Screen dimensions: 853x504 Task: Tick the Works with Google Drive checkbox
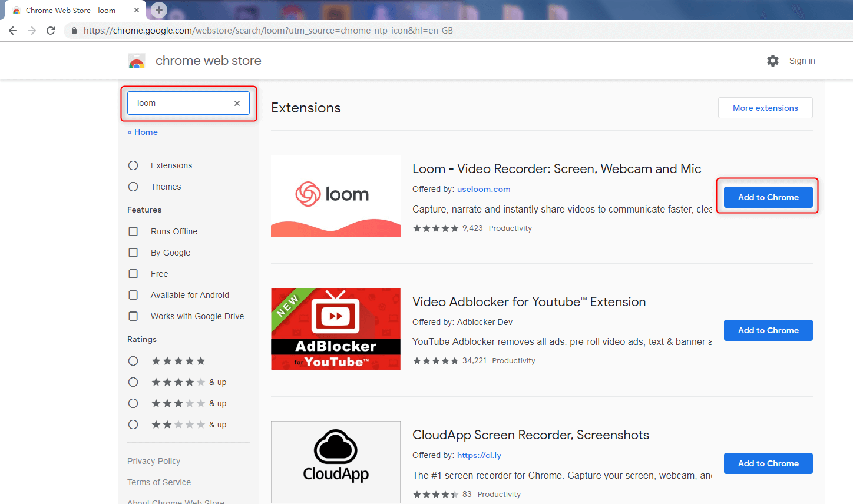click(133, 316)
